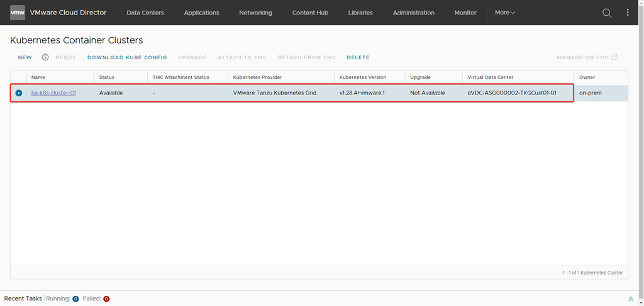Click VMware Tanzu Kubernetes Grid cell

click(x=274, y=93)
